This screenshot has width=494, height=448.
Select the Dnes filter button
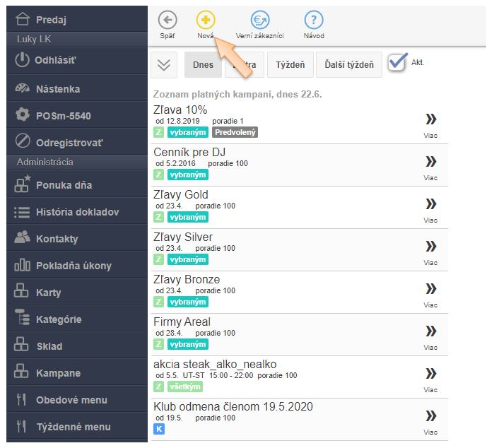[x=203, y=65]
